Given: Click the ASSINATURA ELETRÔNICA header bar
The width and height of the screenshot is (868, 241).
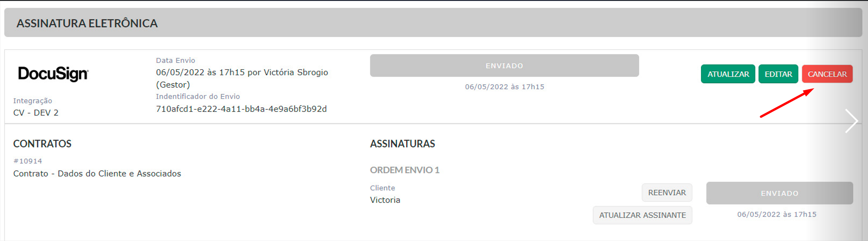Looking at the screenshot, I should pyautogui.click(x=433, y=23).
